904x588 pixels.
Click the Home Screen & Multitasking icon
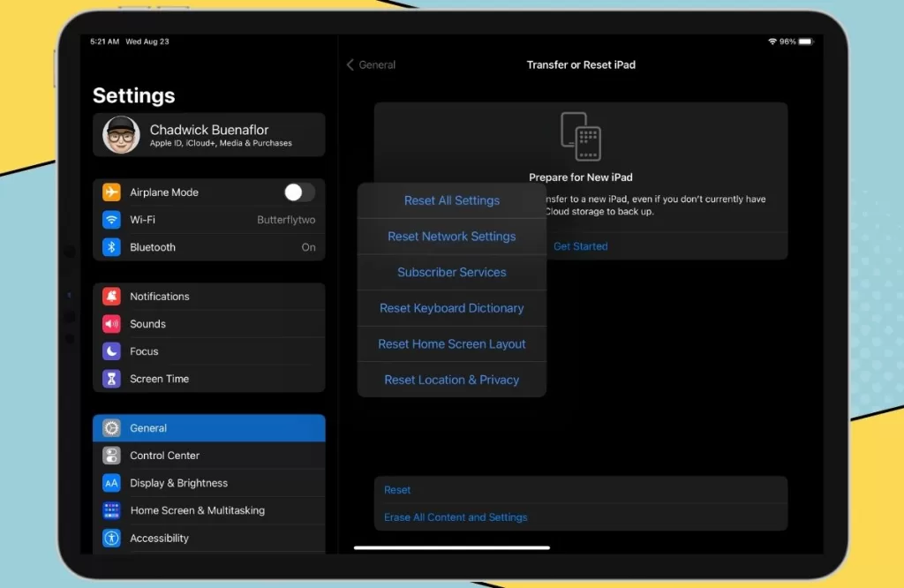111,510
